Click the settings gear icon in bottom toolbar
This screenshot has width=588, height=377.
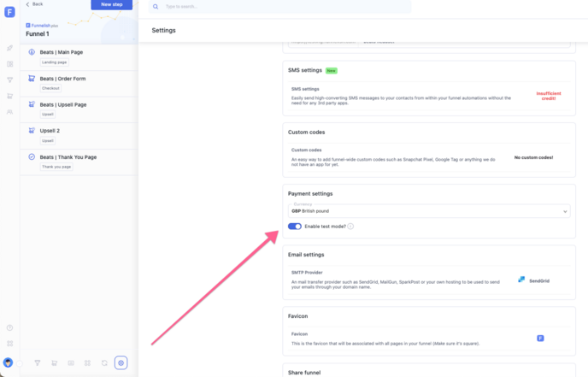[x=121, y=363]
